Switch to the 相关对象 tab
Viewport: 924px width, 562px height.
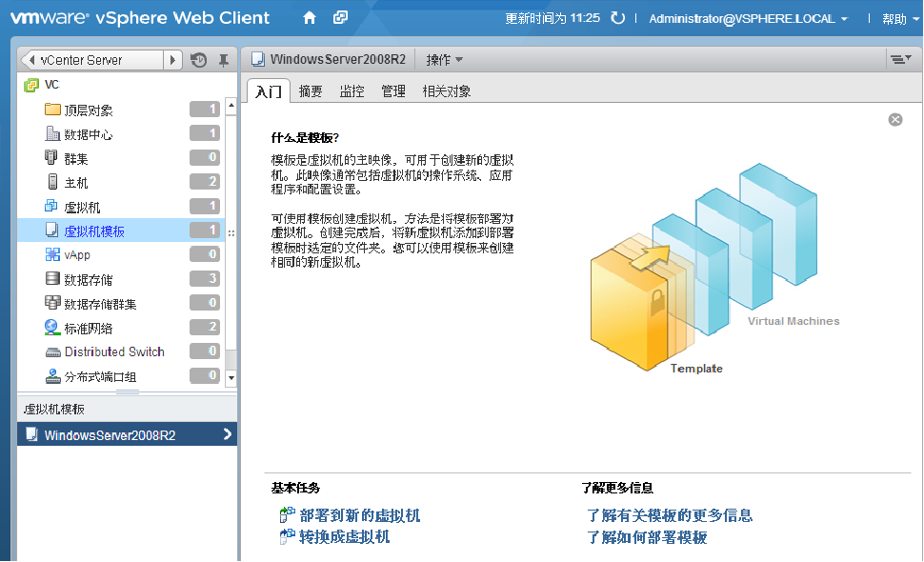447,91
